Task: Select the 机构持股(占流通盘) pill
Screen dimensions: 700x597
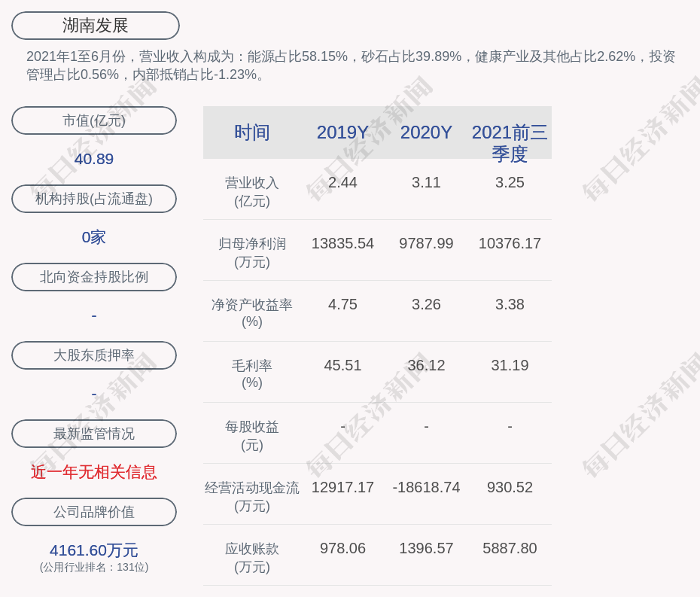Action: (94, 199)
